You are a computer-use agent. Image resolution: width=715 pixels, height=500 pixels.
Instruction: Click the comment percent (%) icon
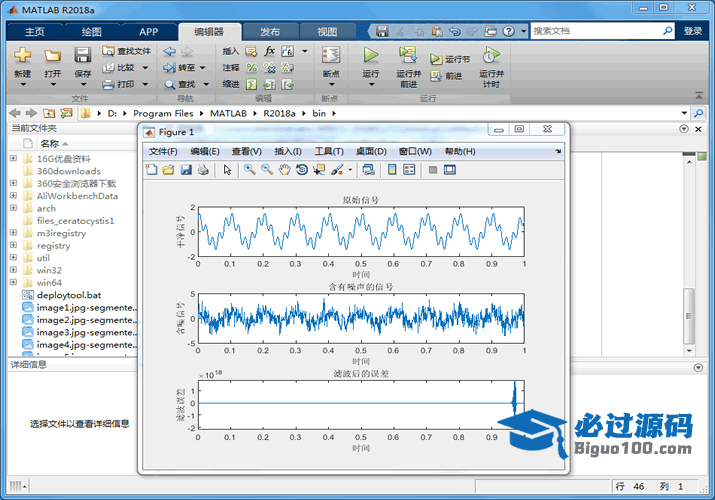click(251, 68)
